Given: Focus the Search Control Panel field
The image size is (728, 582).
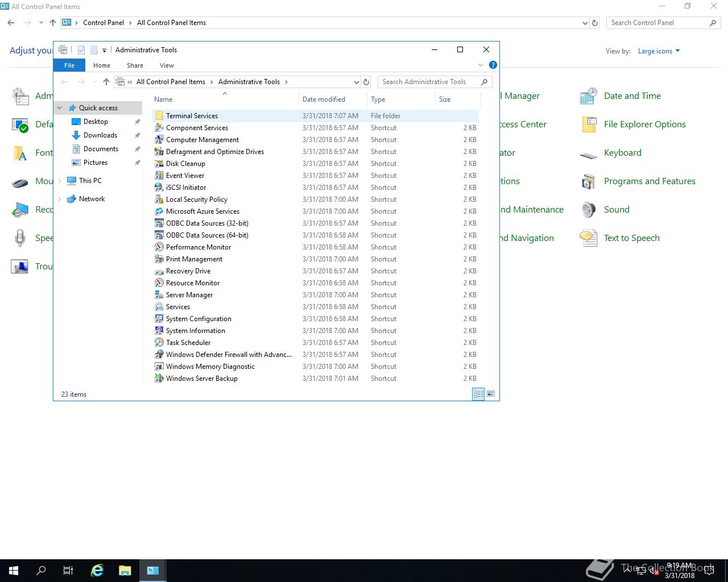Looking at the screenshot, I should tap(664, 23).
